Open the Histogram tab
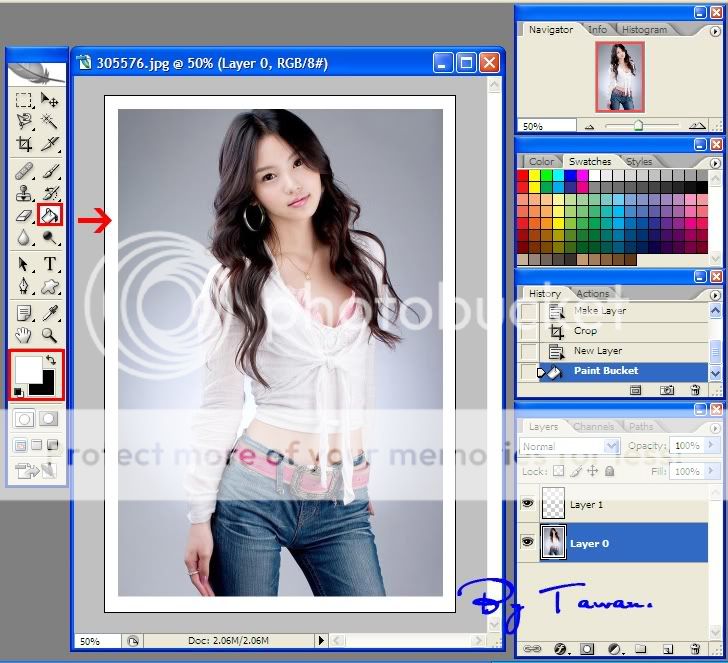 (644, 30)
